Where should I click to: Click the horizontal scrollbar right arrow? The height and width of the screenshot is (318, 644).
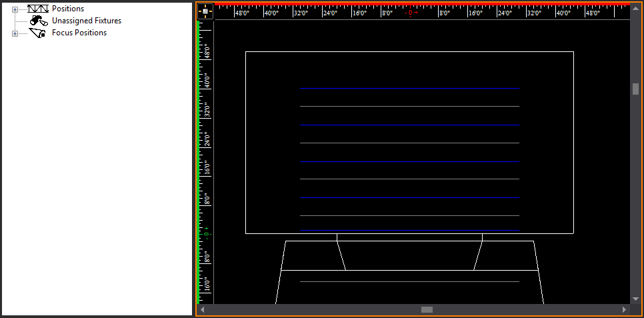point(624,309)
